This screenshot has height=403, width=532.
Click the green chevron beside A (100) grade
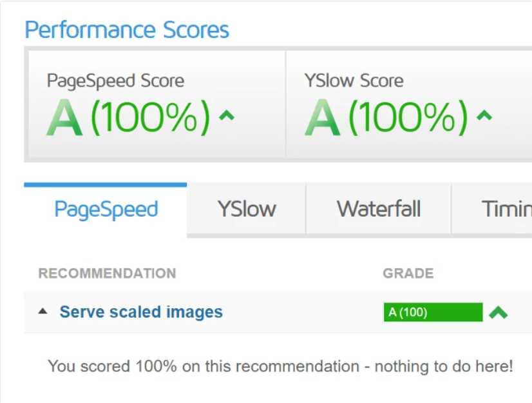click(x=498, y=313)
